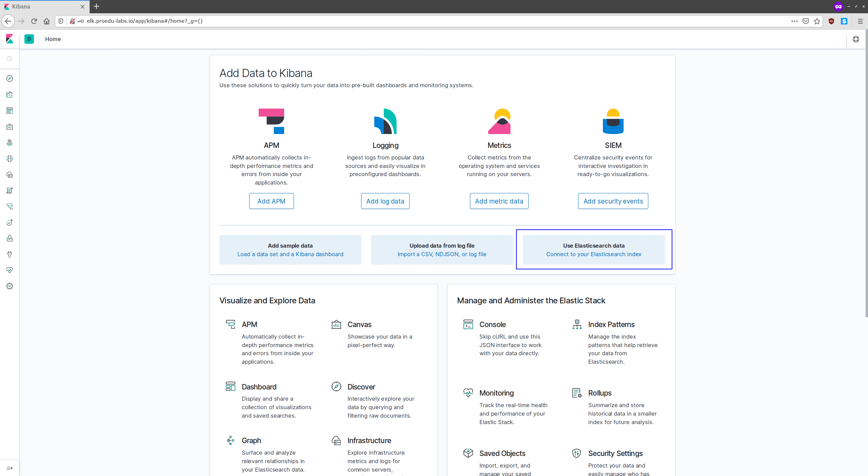Open Load a data set and Kibana dashboard
868x476 pixels.
[290, 254]
